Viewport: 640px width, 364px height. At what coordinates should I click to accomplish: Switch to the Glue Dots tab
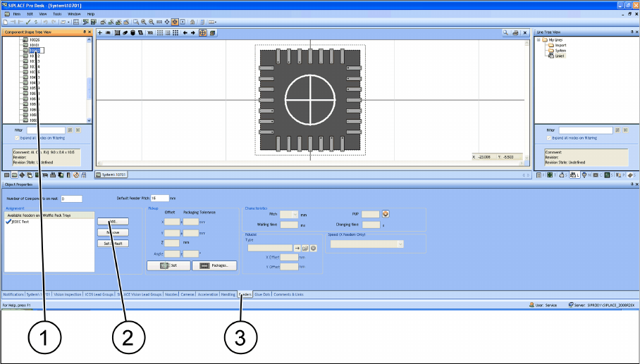point(261,294)
